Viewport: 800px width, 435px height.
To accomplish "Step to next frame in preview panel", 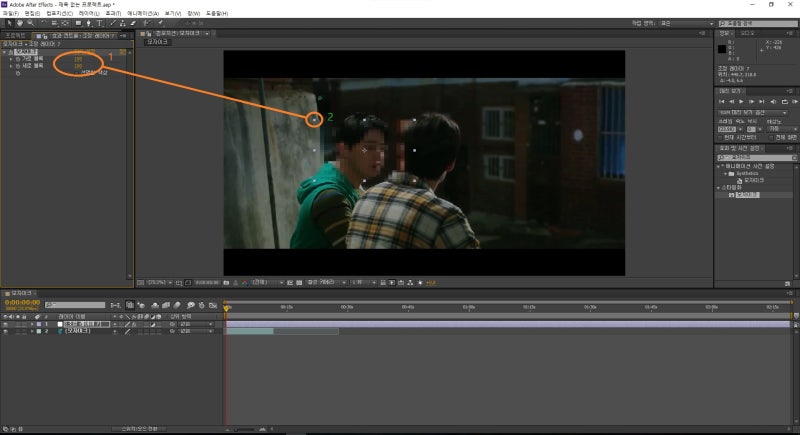I will (752, 101).
